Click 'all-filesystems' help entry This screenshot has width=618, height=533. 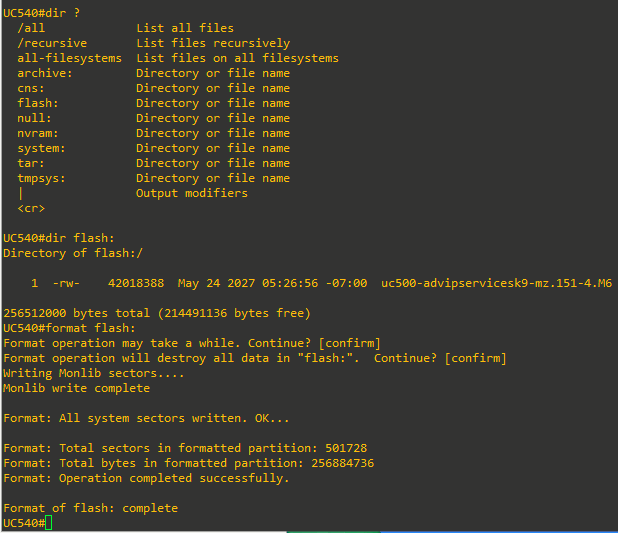(69, 58)
